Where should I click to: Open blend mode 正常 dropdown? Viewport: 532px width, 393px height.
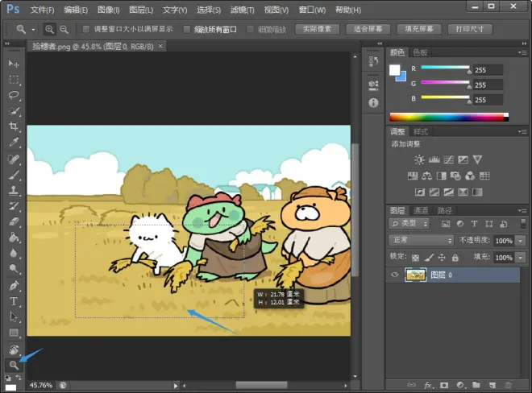click(x=421, y=240)
